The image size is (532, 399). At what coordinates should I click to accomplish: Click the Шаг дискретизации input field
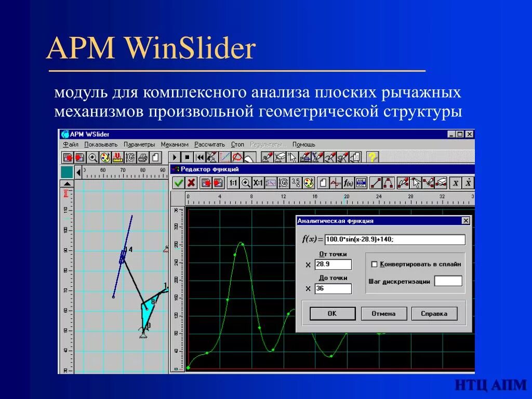[448, 281]
